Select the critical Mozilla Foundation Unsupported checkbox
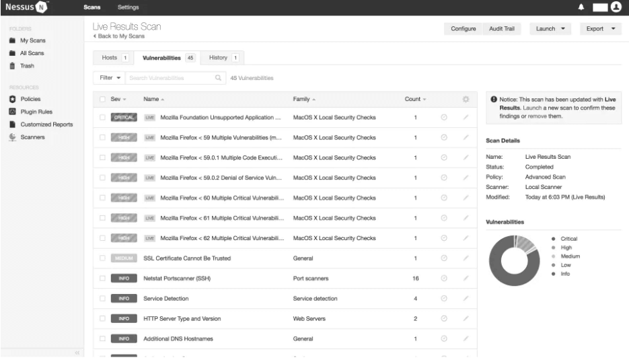The image size is (629, 364). pos(102,118)
